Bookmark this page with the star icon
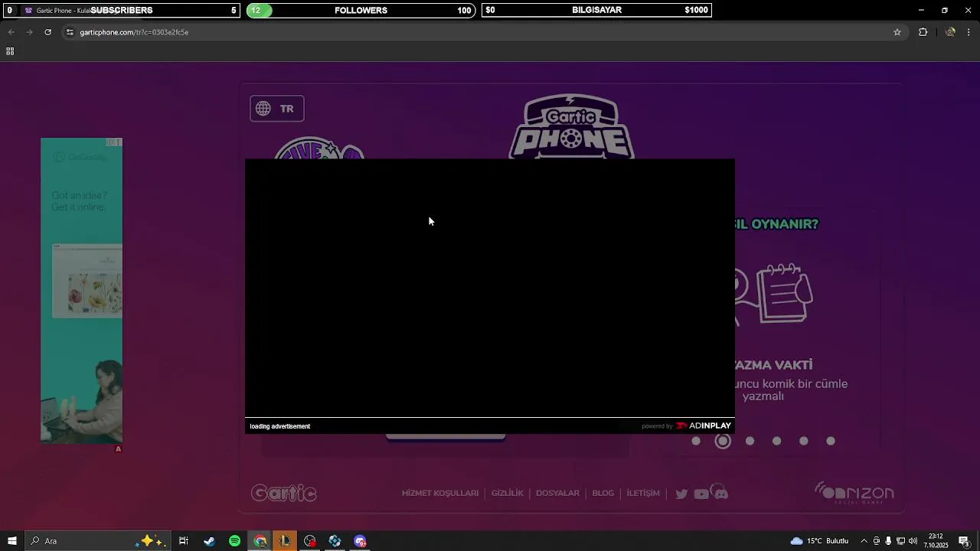The height and width of the screenshot is (551, 980). pyautogui.click(x=897, y=32)
